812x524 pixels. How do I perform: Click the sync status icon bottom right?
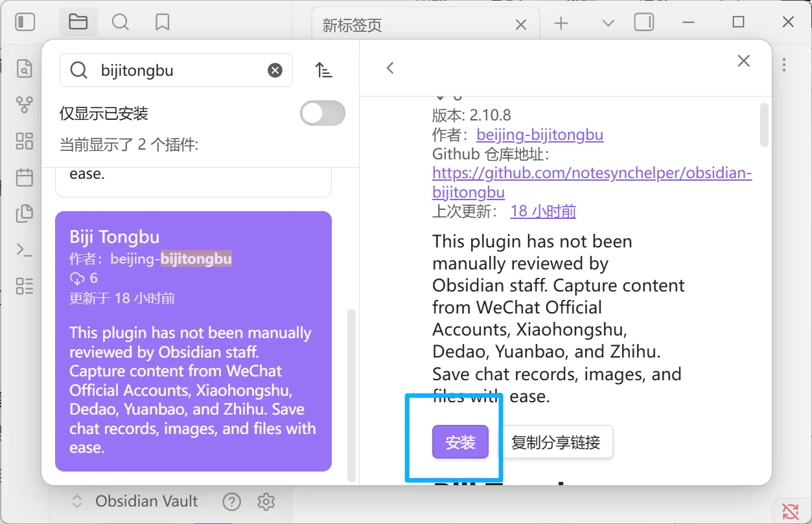click(790, 510)
